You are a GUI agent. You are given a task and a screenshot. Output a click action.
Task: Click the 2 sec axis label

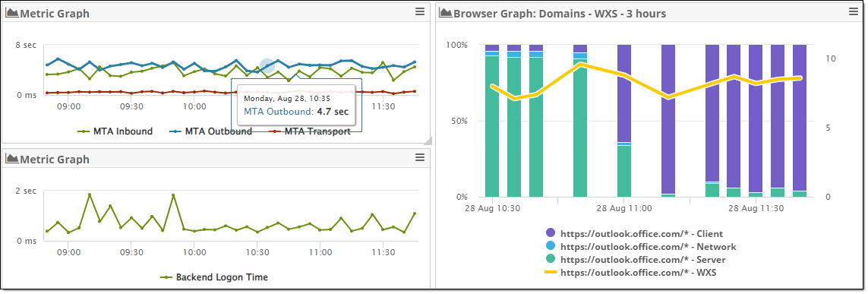pos(26,191)
